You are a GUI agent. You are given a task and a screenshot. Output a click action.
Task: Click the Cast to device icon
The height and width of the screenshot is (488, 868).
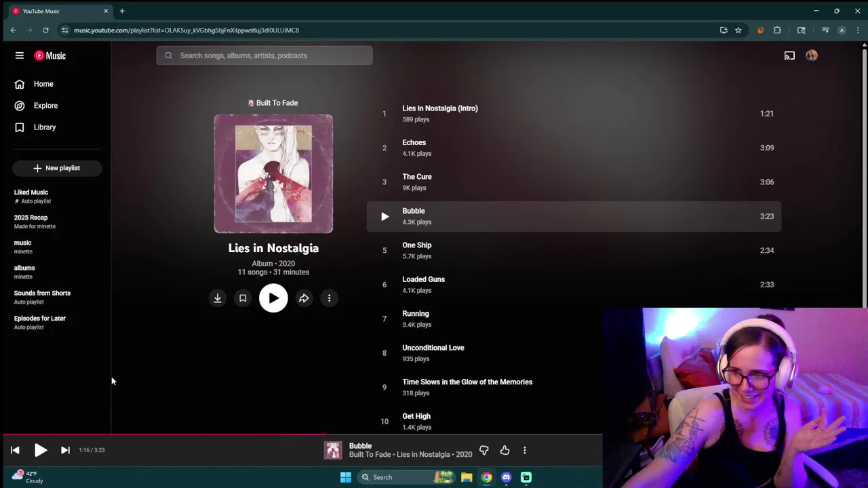[x=789, y=56]
